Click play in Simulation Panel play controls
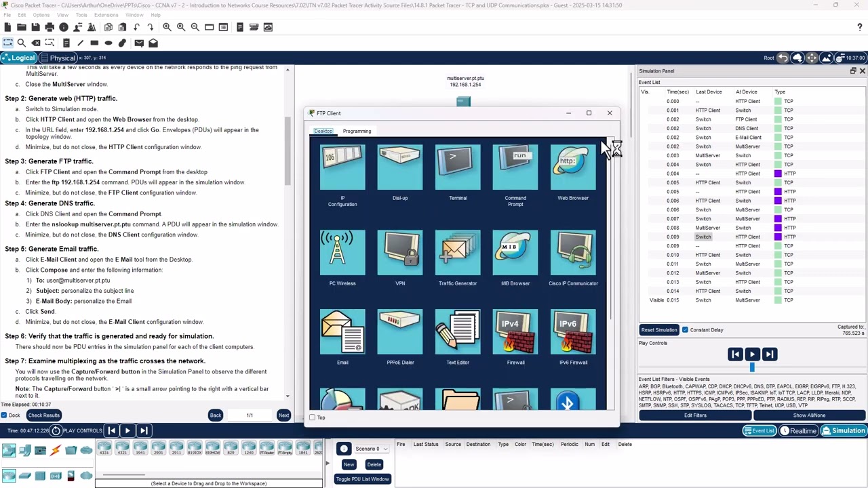 coord(752,354)
